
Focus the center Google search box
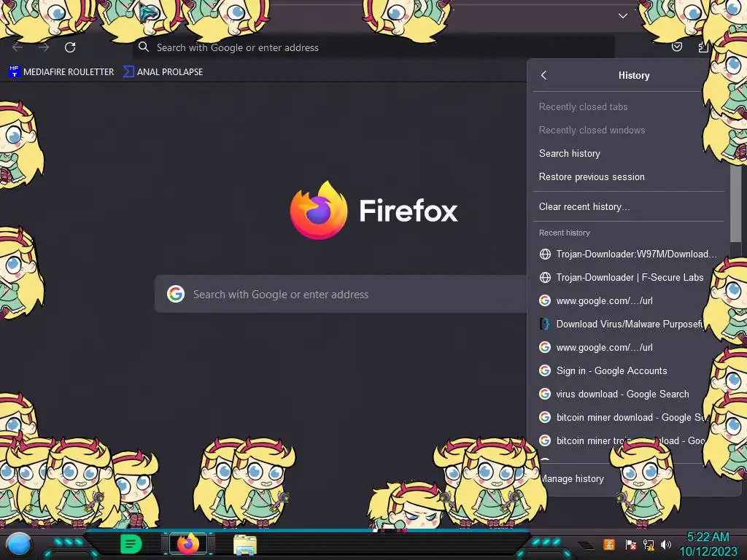(x=341, y=294)
